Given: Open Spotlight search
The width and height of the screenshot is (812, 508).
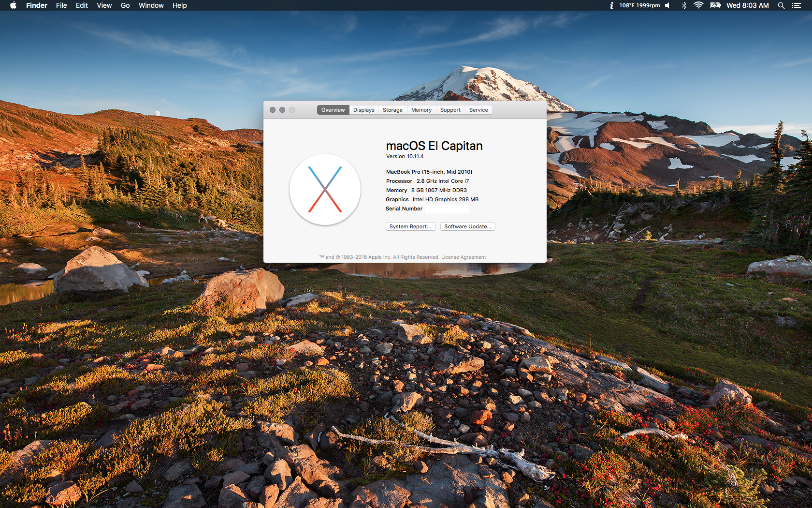Looking at the screenshot, I should [781, 5].
